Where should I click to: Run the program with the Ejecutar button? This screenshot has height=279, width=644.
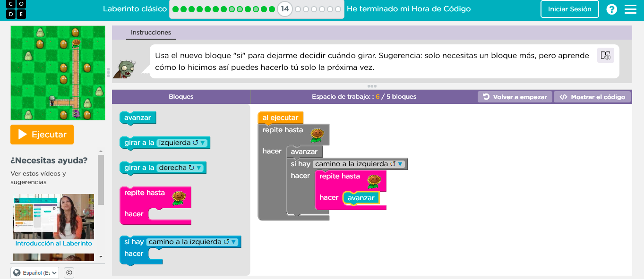[42, 135]
